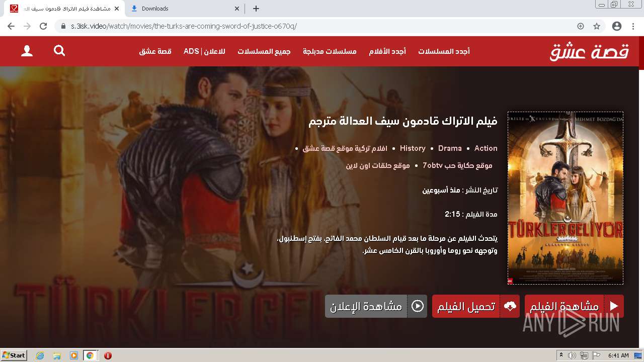Click the browser forward arrow
Screen dimensions: 644x362
27,26
